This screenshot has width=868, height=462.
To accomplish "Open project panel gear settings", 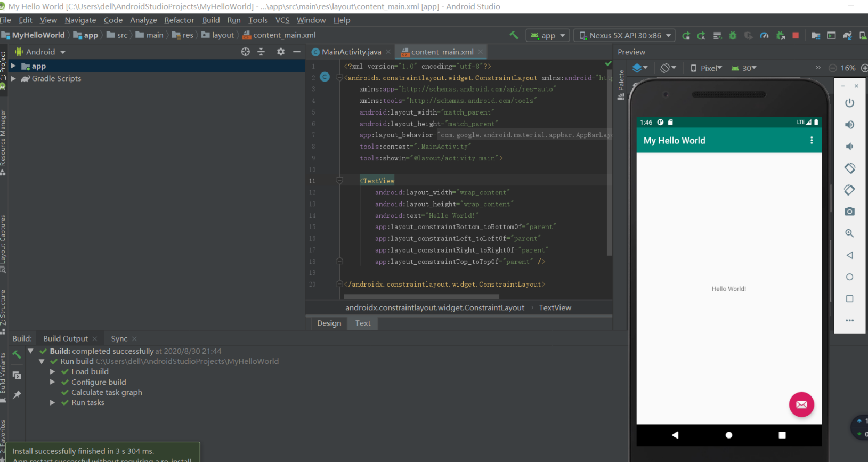I will tap(281, 52).
